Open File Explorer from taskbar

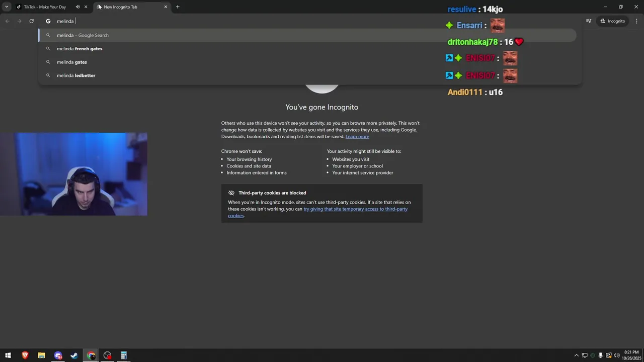point(41,355)
